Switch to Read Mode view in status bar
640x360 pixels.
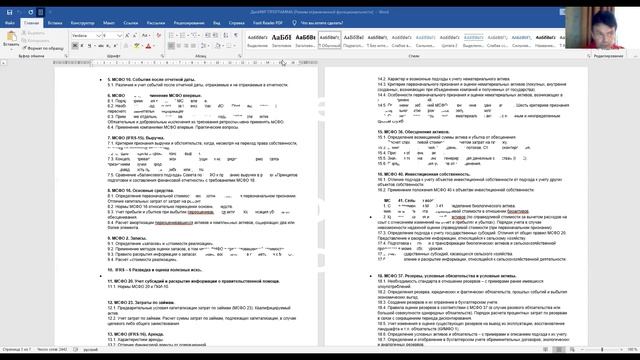coord(545,349)
